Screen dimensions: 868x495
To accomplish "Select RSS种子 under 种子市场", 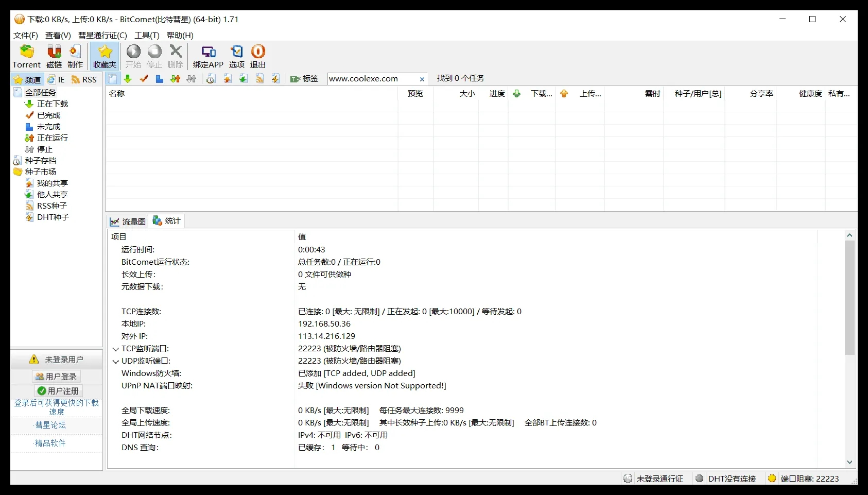I will click(52, 206).
